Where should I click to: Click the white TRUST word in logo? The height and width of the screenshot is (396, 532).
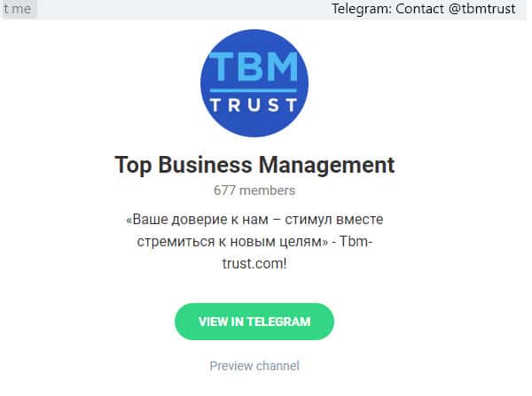point(254,105)
